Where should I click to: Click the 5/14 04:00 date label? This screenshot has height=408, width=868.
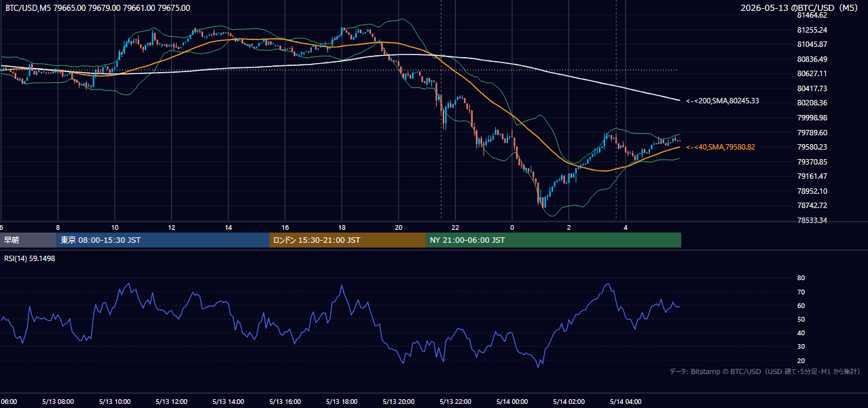coord(626,401)
